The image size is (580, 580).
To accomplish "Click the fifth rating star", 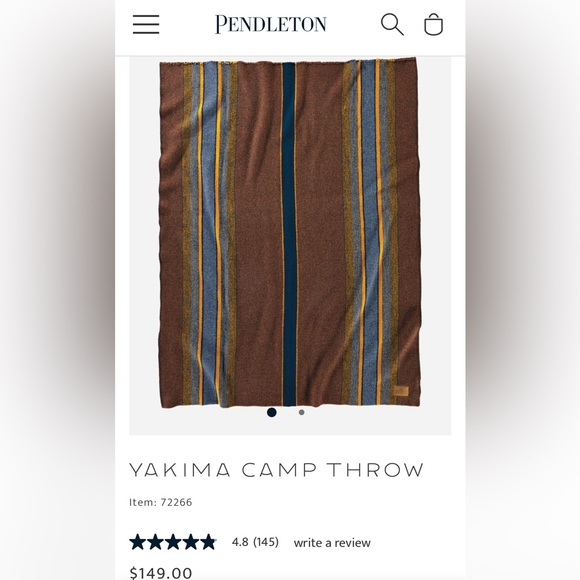I will click(x=209, y=542).
